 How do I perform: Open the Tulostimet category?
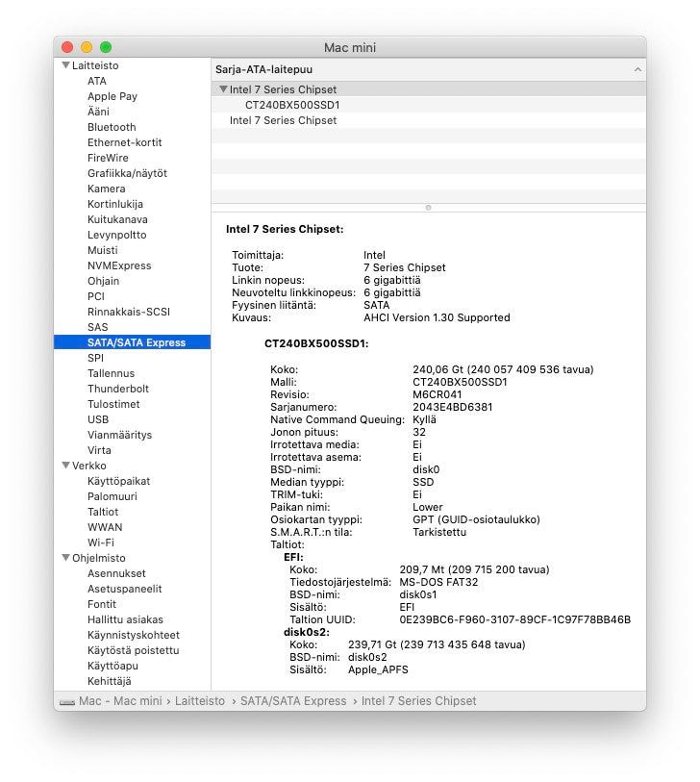point(113,404)
